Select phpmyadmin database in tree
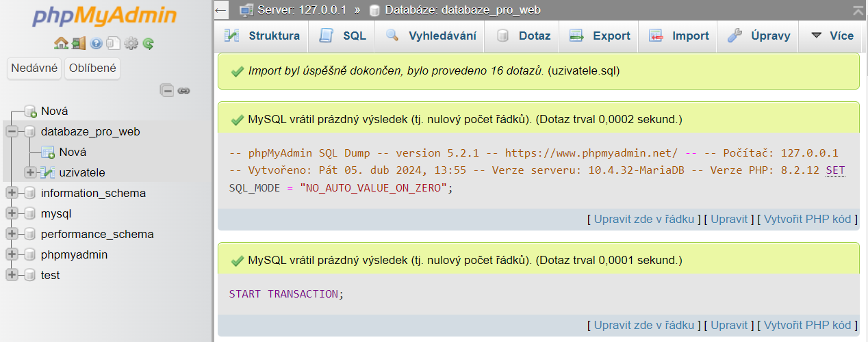 [74, 254]
